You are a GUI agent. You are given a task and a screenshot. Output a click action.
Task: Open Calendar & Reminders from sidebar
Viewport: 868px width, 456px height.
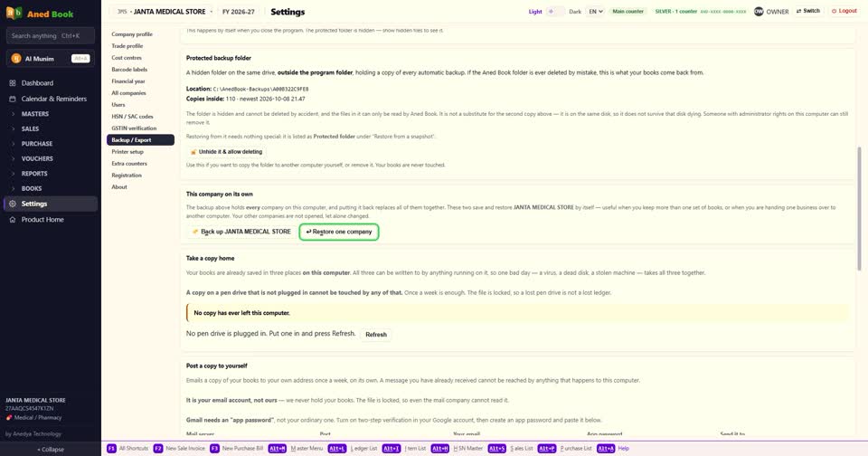click(x=51, y=99)
